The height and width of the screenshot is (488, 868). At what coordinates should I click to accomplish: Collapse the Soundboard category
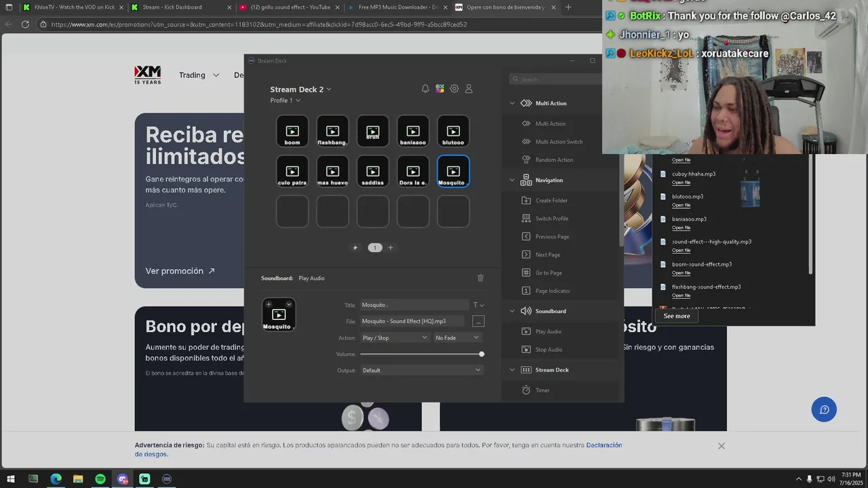[512, 311]
